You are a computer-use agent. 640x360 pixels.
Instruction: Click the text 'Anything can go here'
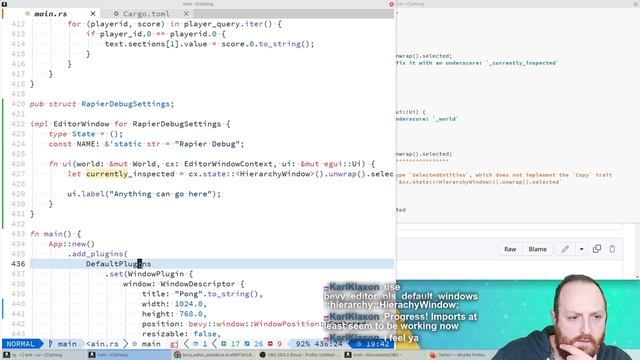pyautogui.click(x=161, y=194)
